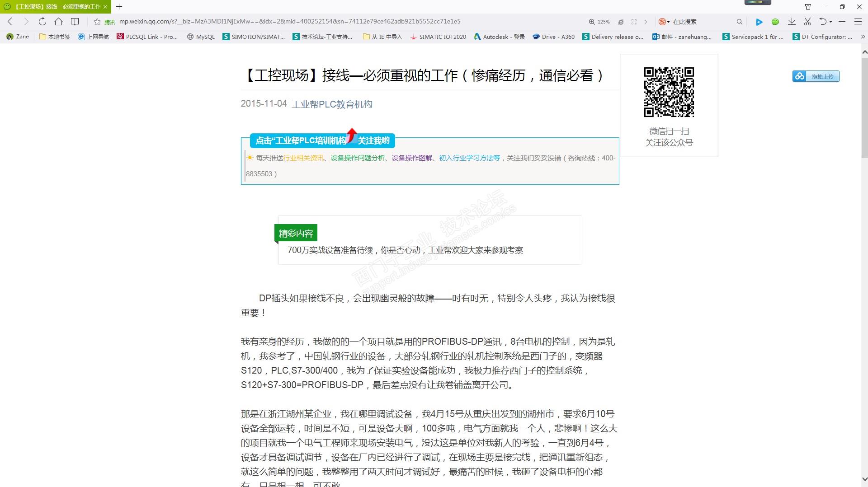Open the scissors screenshot tool
This screenshot has width=868, height=487.
tap(808, 21)
